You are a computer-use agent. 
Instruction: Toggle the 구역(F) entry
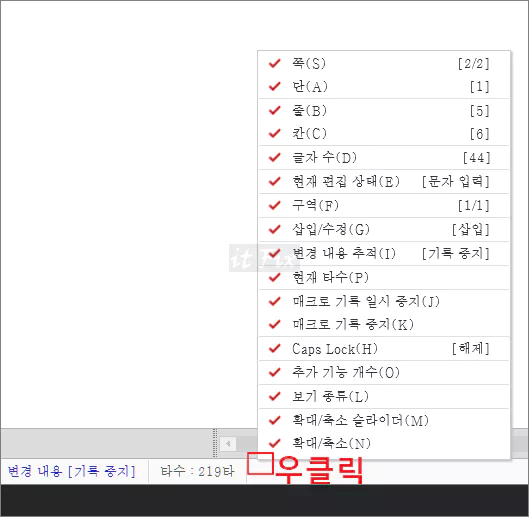pos(384,206)
